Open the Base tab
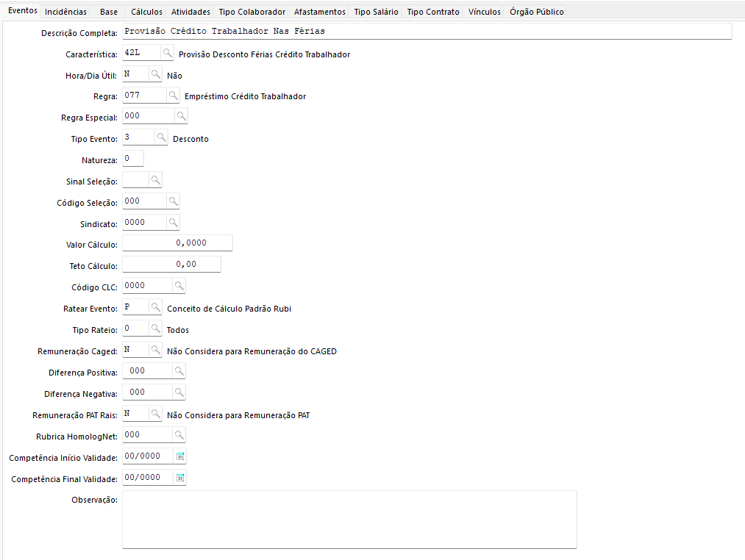 109,12
